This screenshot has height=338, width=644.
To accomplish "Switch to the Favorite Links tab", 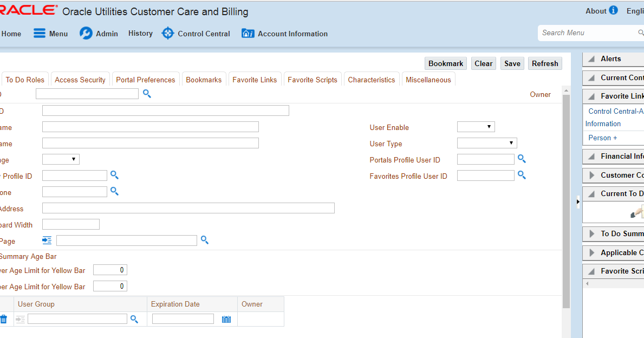I will click(255, 80).
